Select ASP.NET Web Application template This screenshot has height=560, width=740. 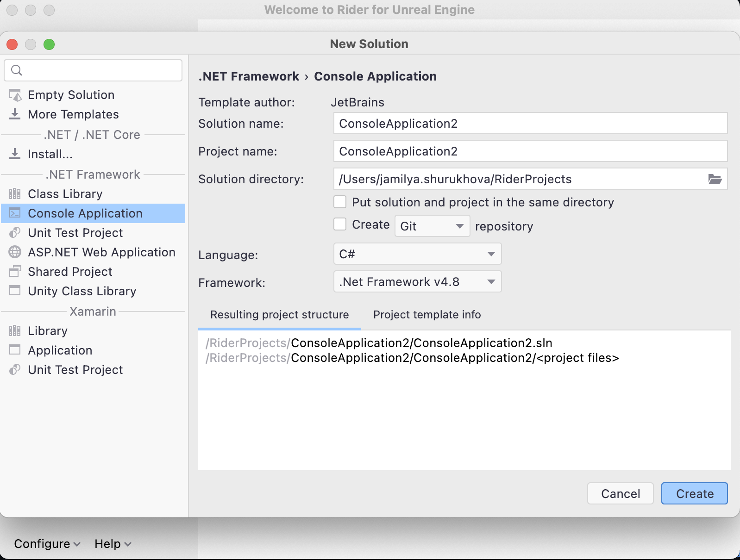pos(93,252)
